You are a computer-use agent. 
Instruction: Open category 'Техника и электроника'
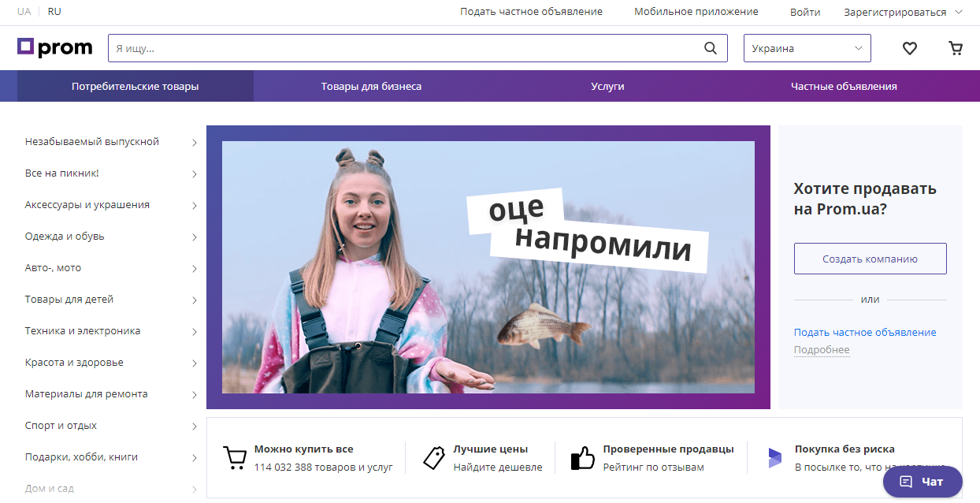click(x=83, y=331)
